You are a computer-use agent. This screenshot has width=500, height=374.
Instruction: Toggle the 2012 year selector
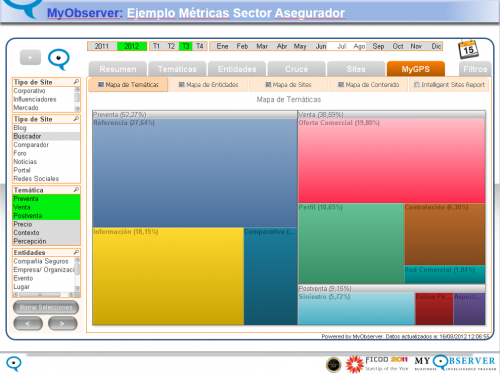click(132, 46)
